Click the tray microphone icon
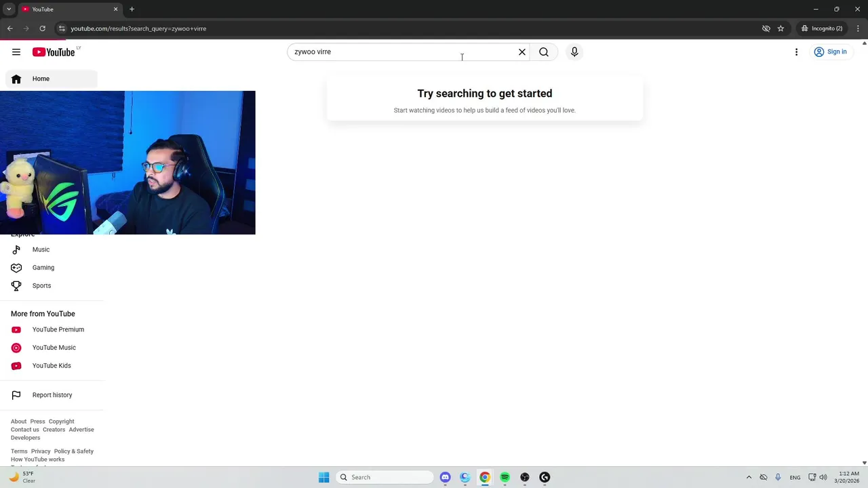Screen dimensions: 868x488 [778, 477]
